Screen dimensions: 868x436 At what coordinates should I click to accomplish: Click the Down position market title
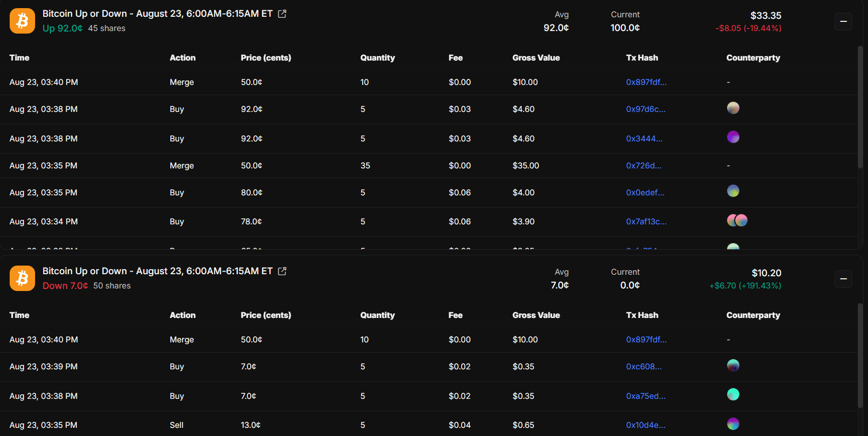[x=158, y=271]
